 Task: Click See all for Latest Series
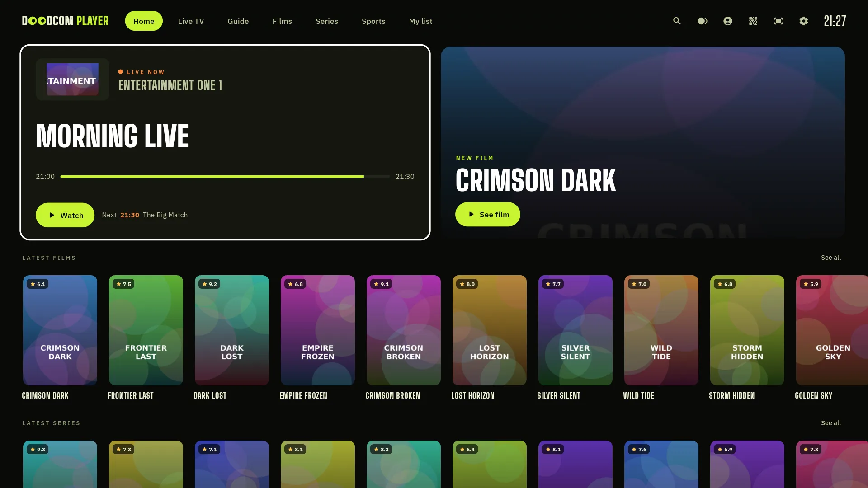pyautogui.click(x=830, y=423)
